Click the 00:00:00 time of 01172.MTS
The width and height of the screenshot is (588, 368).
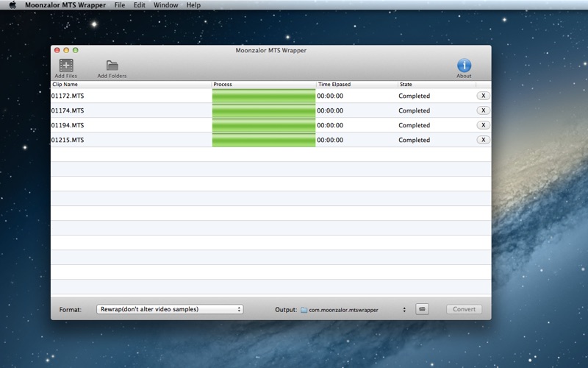330,96
